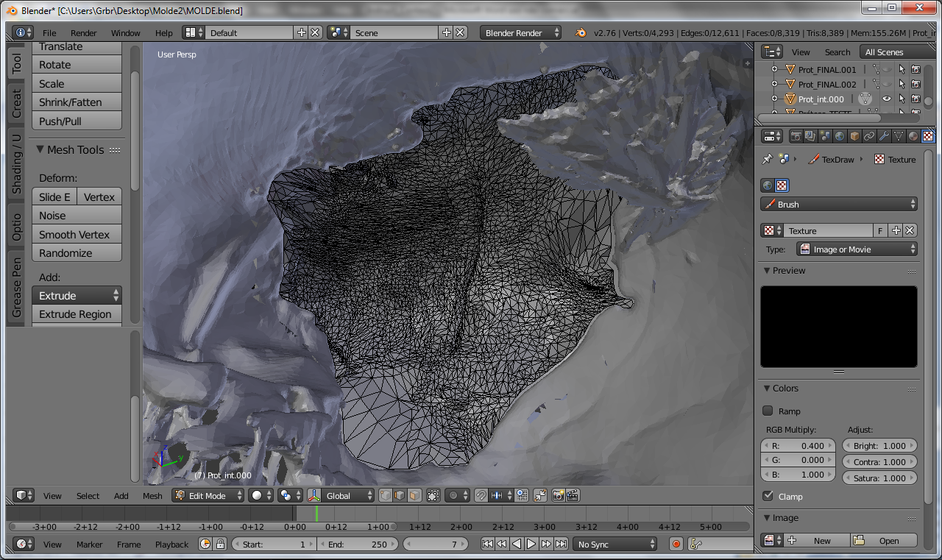This screenshot has height=560, width=942.
Task: Open the Texture checker properties tab
Action: (928, 136)
